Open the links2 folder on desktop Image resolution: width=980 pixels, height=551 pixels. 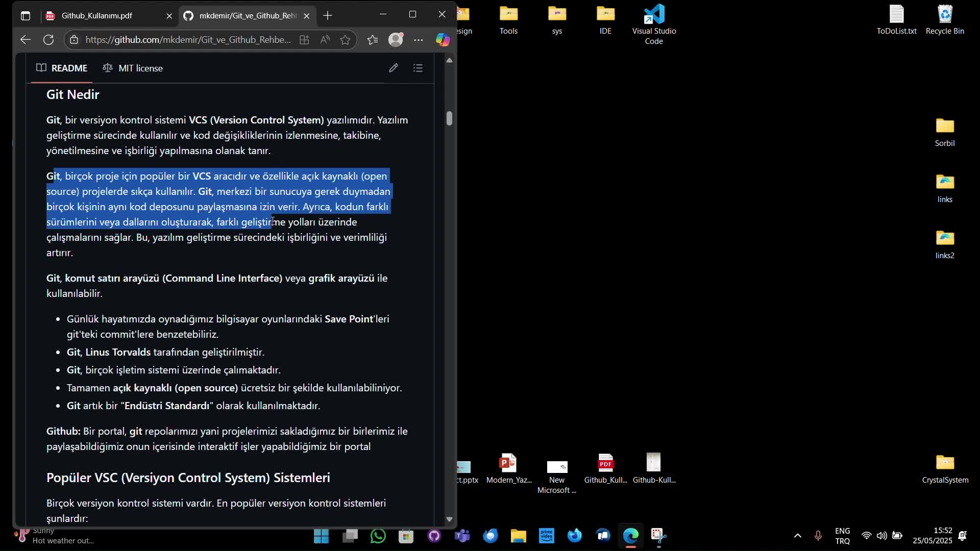pyautogui.click(x=945, y=245)
